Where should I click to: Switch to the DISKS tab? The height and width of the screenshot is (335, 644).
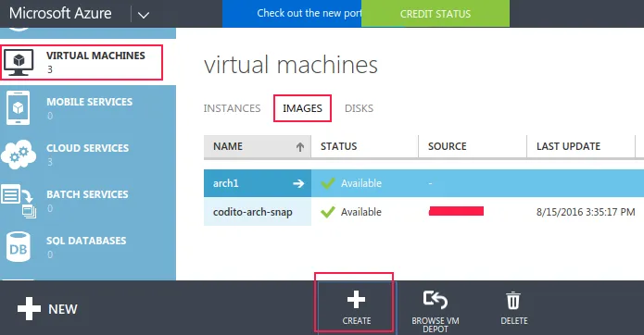point(359,108)
